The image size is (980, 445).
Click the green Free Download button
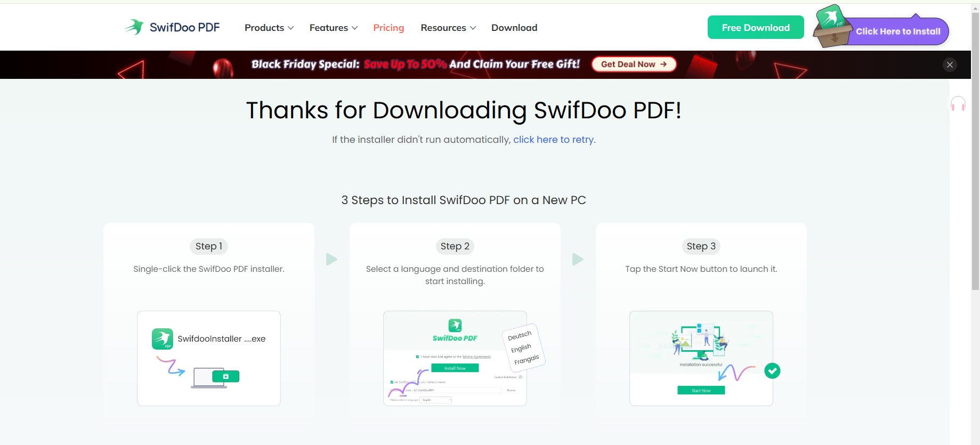(756, 27)
